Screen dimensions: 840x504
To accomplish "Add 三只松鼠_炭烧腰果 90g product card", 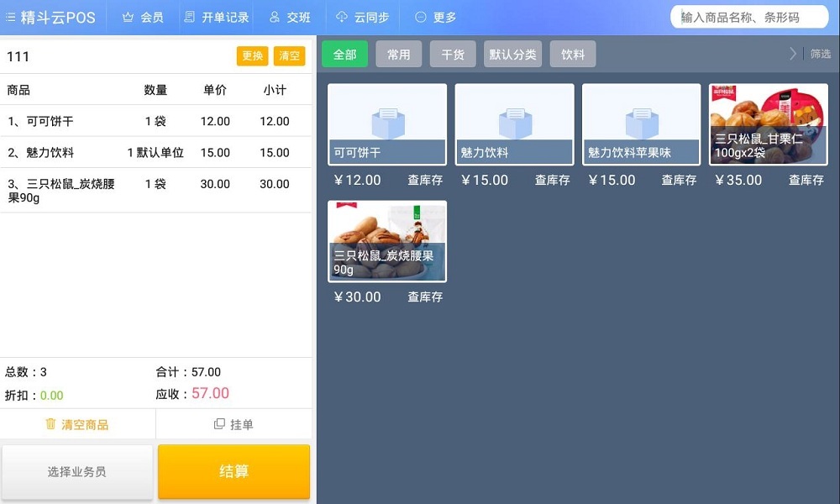I will pyautogui.click(x=386, y=242).
